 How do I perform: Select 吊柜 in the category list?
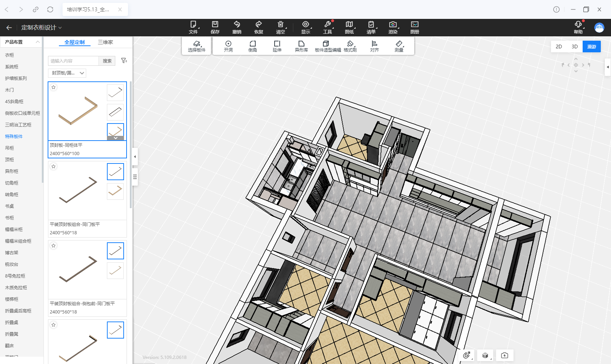[9, 148]
